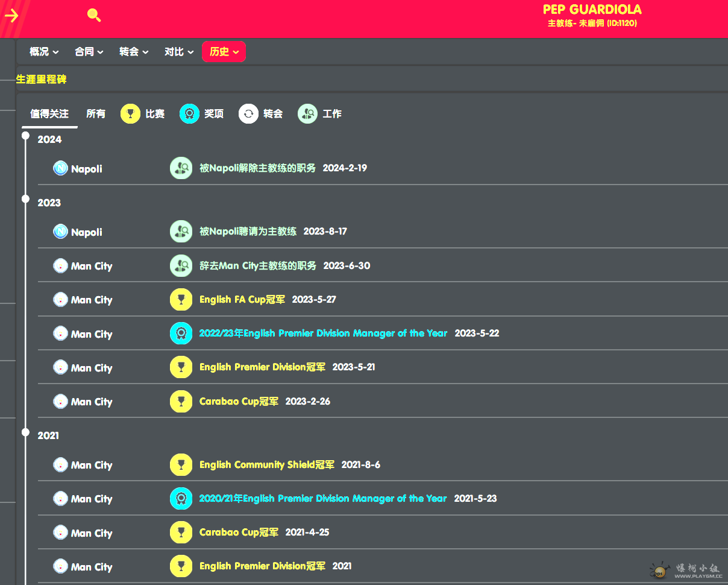
Task: Click Carabao Cup冠军 dated 2021-4-25
Action: pyautogui.click(x=239, y=533)
